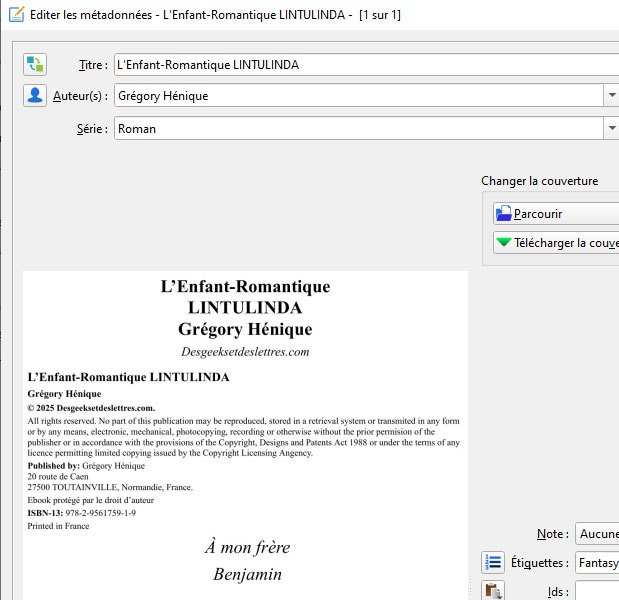The height and width of the screenshot is (600, 619).
Task: Click the Ids label
Action: pyautogui.click(x=558, y=592)
